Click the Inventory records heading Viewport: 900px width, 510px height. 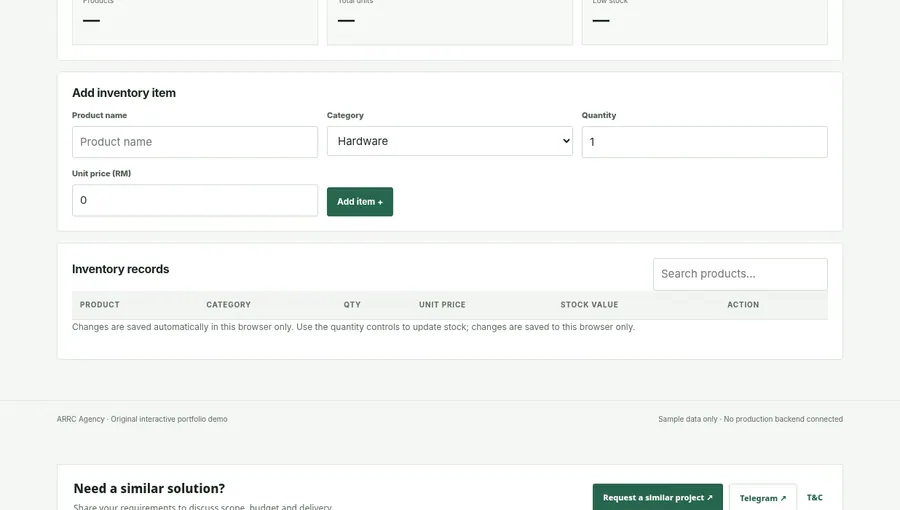click(121, 269)
